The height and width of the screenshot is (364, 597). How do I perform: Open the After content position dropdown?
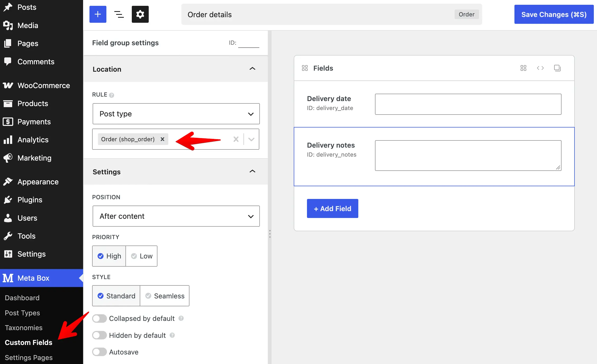click(176, 216)
